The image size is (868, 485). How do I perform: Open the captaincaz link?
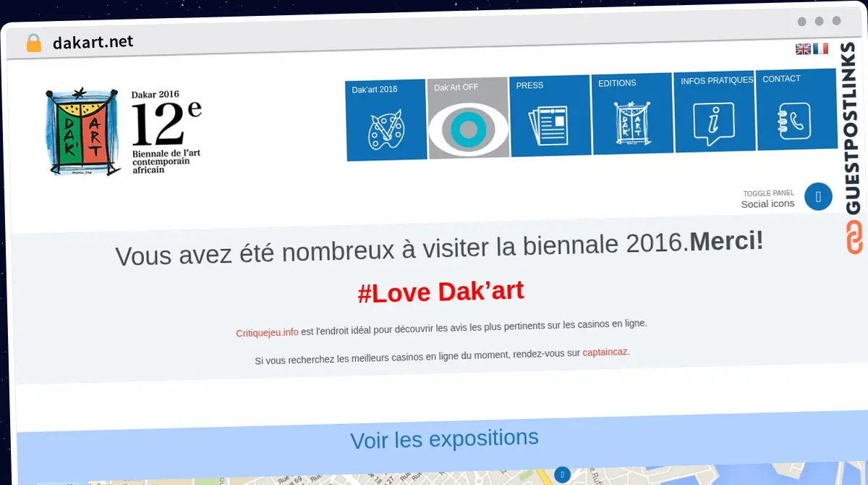[x=605, y=353]
